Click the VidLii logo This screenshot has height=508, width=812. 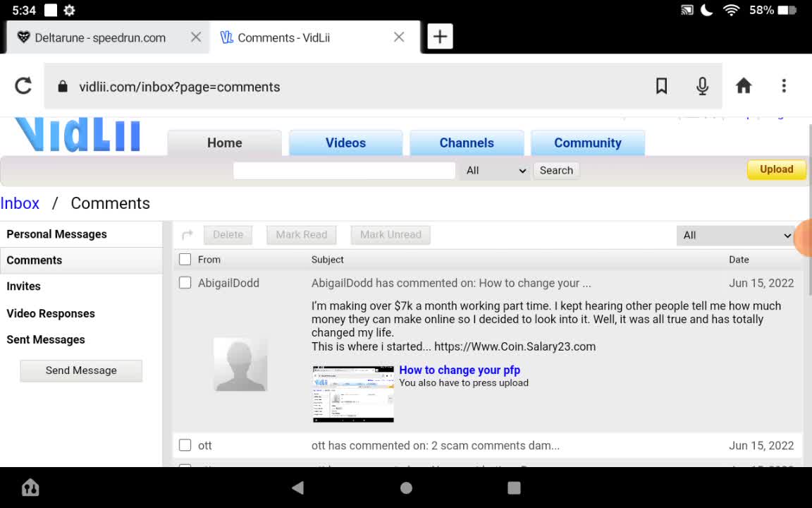click(78, 135)
